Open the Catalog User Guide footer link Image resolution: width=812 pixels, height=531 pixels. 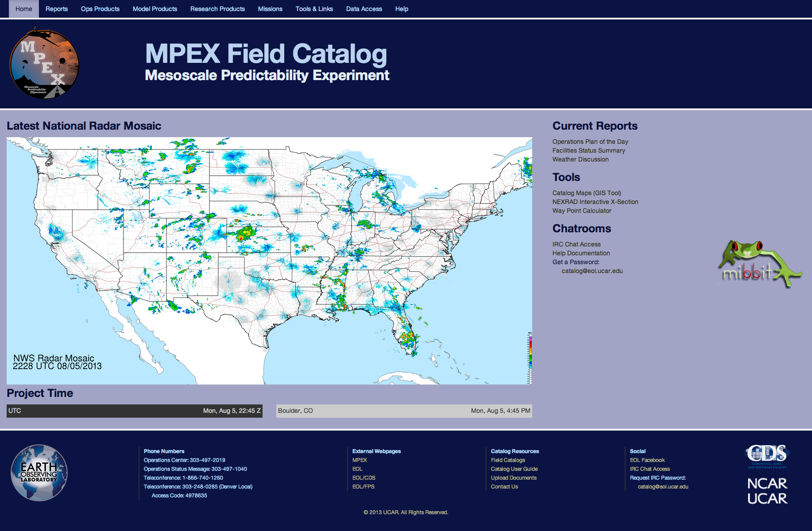(x=514, y=469)
